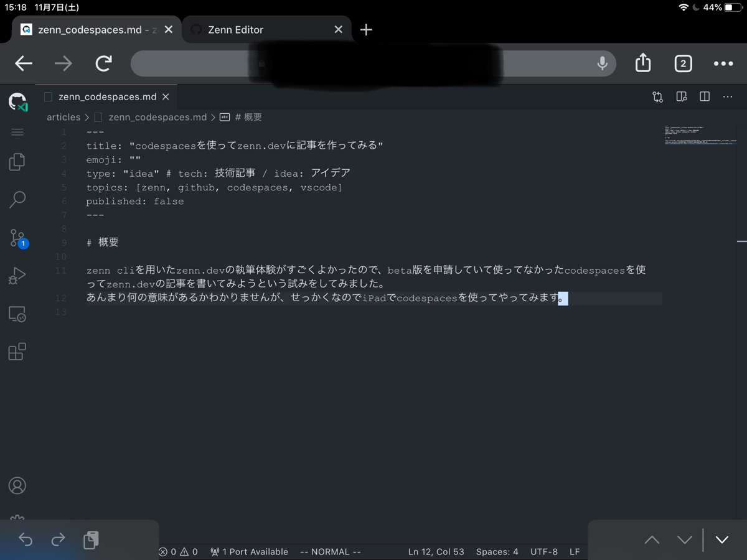Dismiss keyboard toolbar with rightmost chevron
The image size is (747, 560).
click(722, 540)
